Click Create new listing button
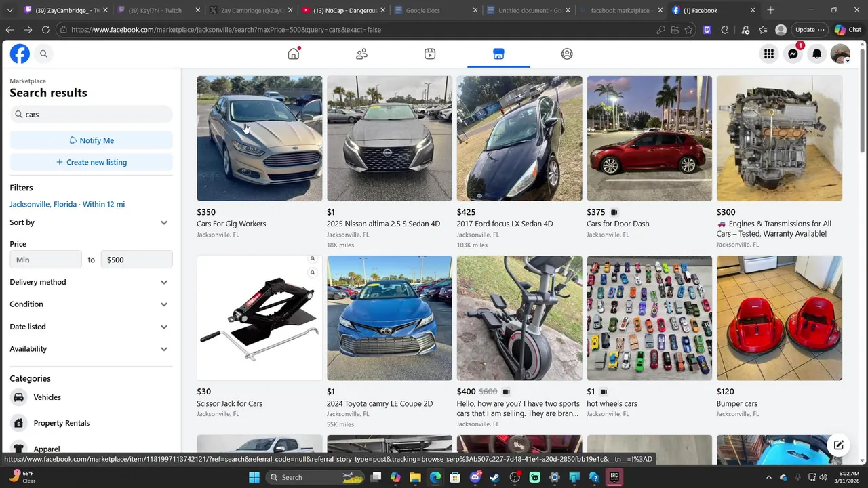Image resolution: width=868 pixels, height=488 pixels. (x=91, y=162)
